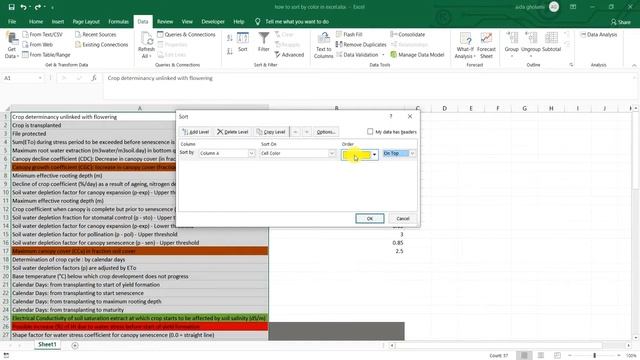Open the ribbon Sort dialog button
The width and height of the screenshot is (640, 360).
point(243,42)
